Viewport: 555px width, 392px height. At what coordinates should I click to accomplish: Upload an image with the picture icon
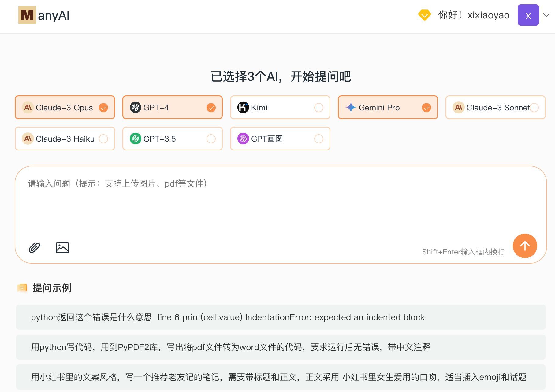tap(62, 247)
